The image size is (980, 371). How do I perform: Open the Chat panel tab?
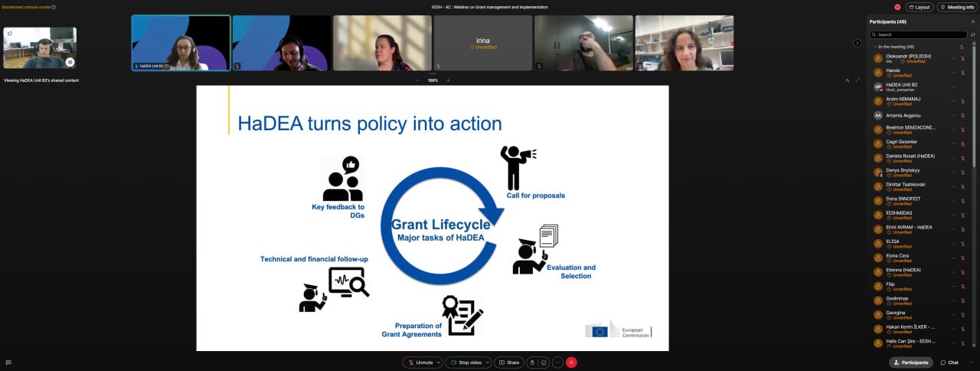949,363
